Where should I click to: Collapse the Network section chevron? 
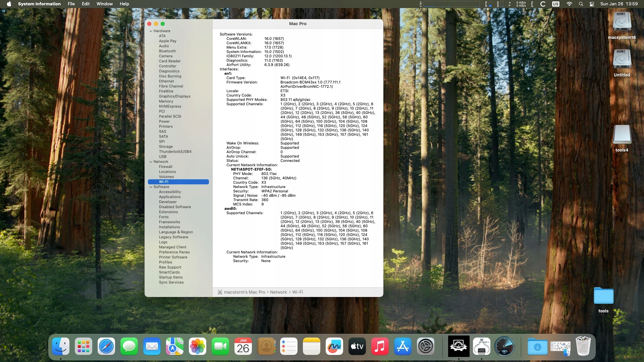tap(151, 162)
